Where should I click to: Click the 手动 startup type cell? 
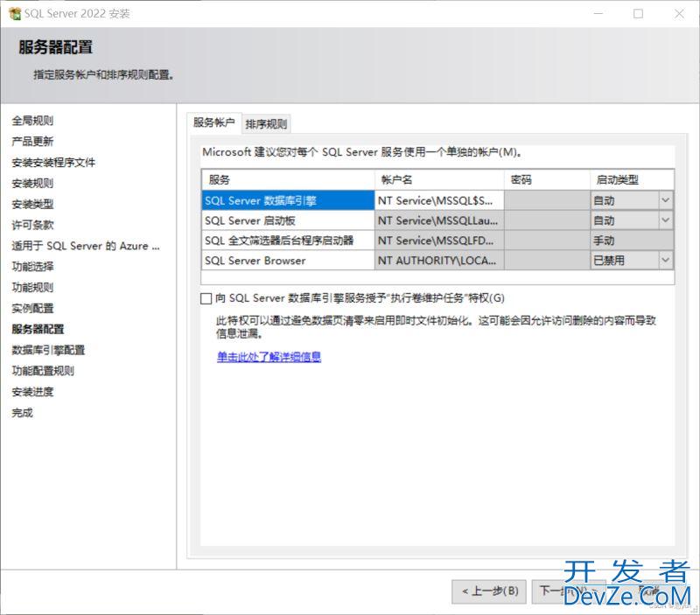point(632,241)
